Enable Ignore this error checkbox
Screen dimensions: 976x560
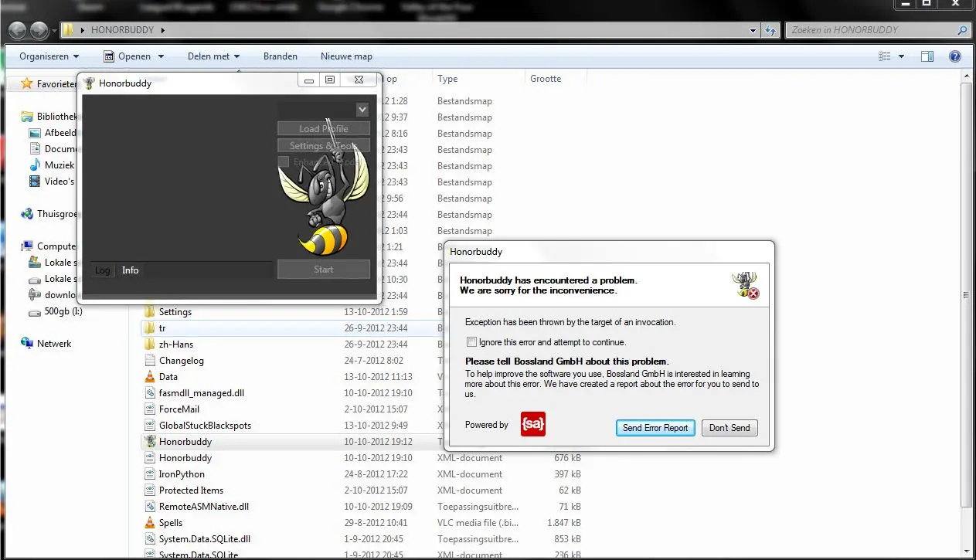(471, 342)
